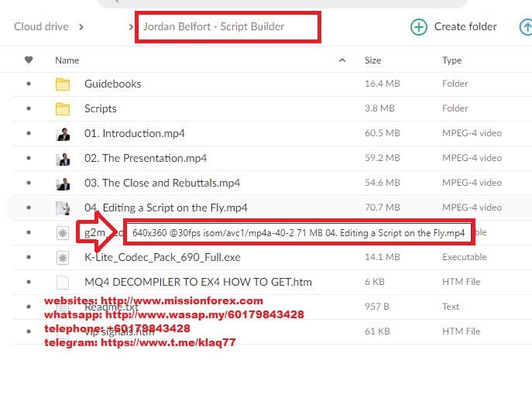
Task: Select MQ4 DECOMPILER TO EX4 HOW TO GET.htm
Action: coord(197,282)
